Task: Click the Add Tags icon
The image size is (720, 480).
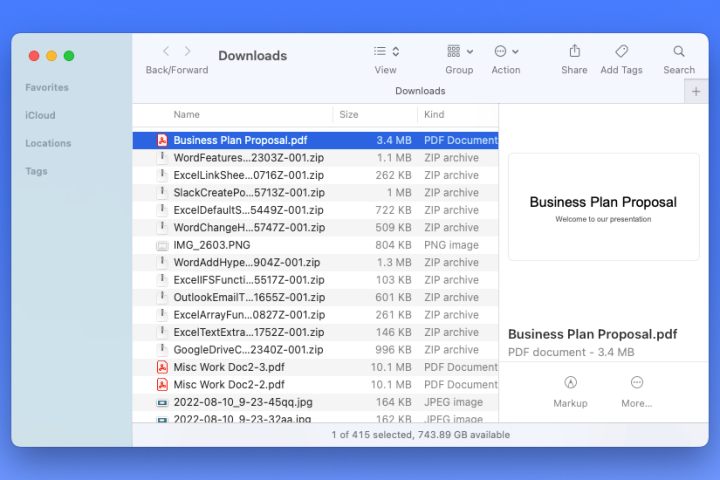Action: [x=621, y=51]
